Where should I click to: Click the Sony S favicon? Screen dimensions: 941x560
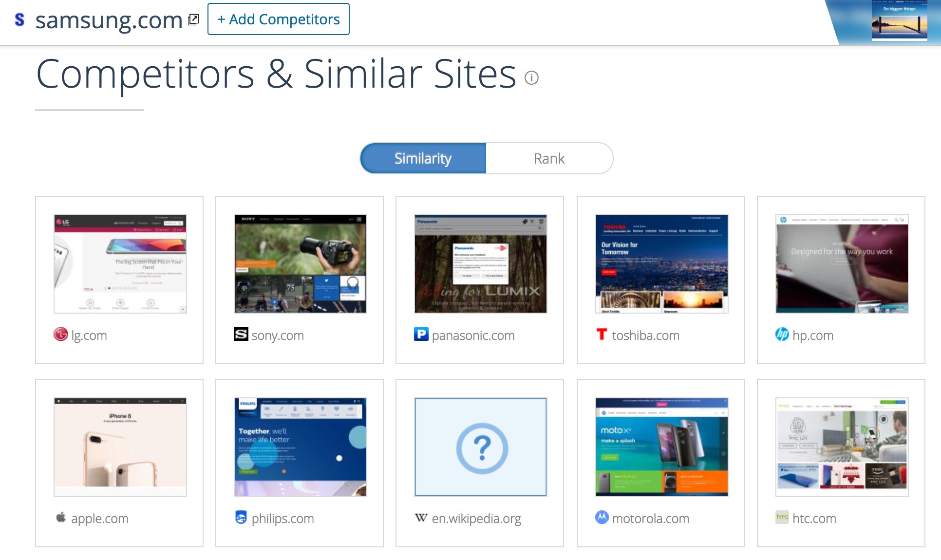(x=241, y=334)
